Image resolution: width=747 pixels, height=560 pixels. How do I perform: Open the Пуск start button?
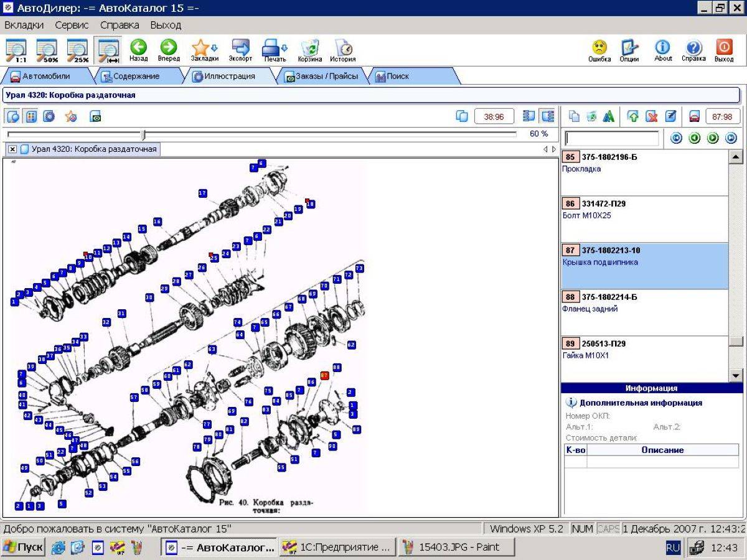pyautogui.click(x=23, y=548)
